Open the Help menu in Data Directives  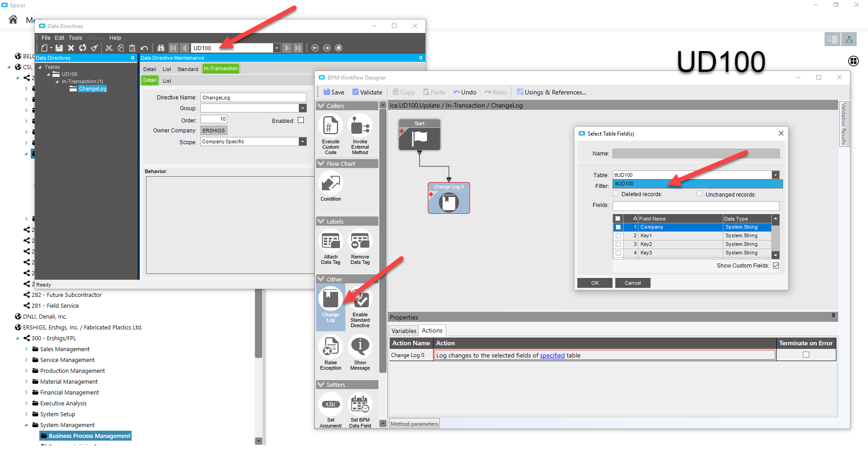tap(115, 38)
